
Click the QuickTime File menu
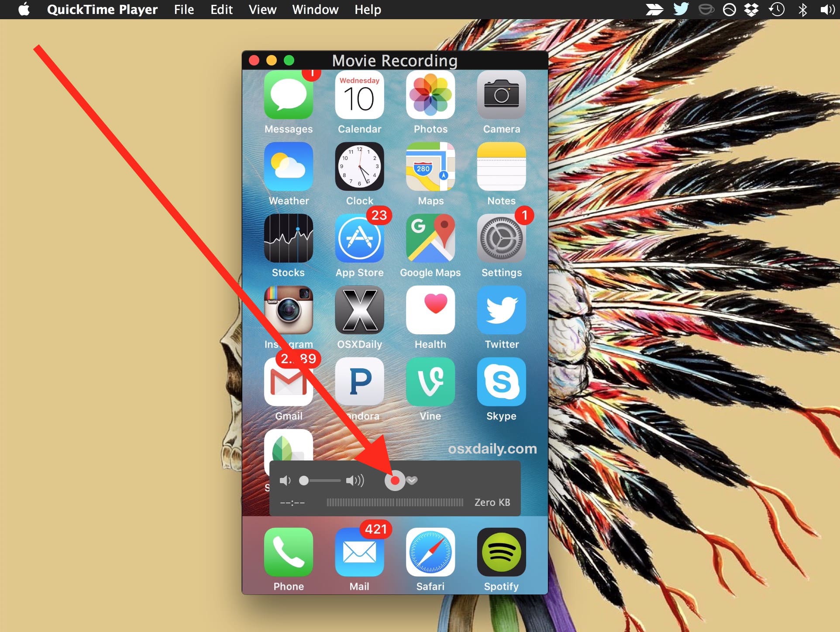(x=182, y=9)
